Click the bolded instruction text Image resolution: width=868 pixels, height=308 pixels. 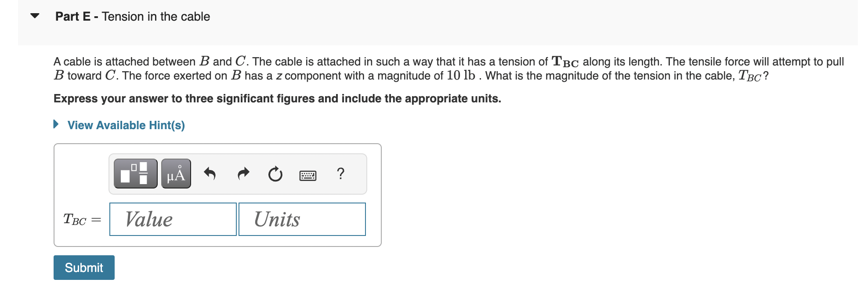click(x=277, y=98)
